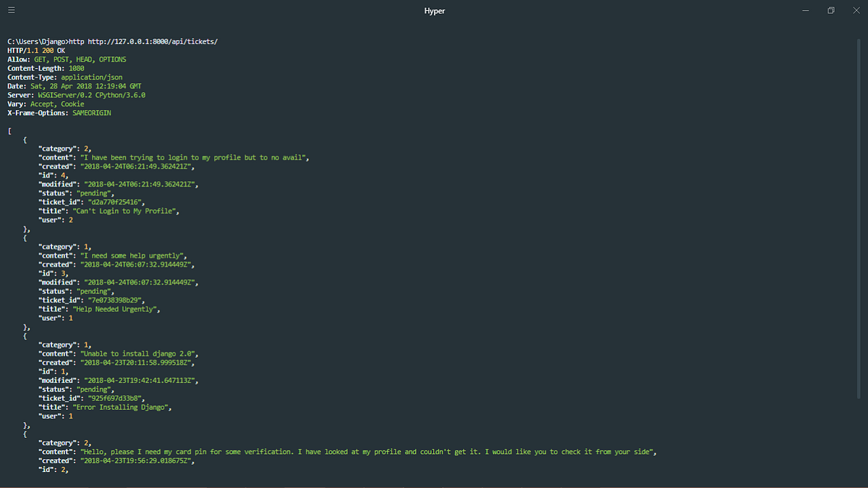Click the restore window icon

(830, 10)
